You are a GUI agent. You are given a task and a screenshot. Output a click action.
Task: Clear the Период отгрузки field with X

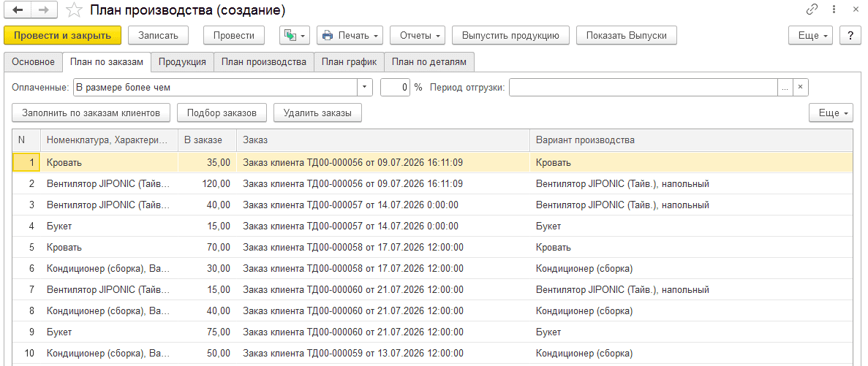click(x=801, y=88)
